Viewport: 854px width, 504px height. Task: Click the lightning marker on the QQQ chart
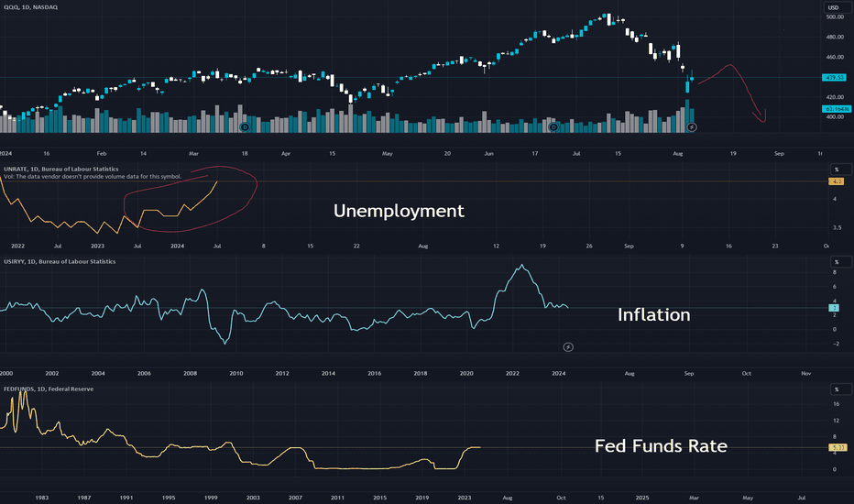691,127
